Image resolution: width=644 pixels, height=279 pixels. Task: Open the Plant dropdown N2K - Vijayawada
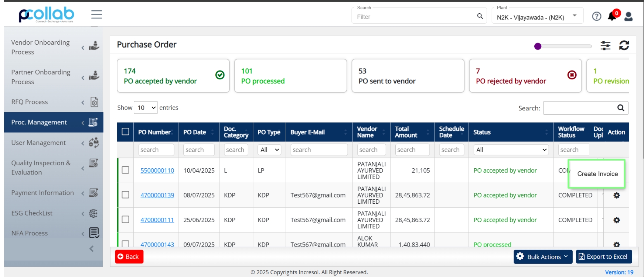click(x=537, y=17)
